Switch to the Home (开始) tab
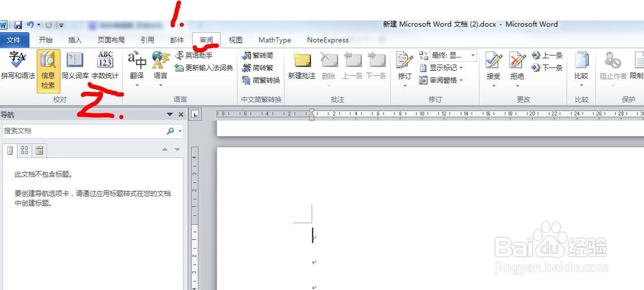Viewport: 644px width, 290px height. tap(46, 40)
